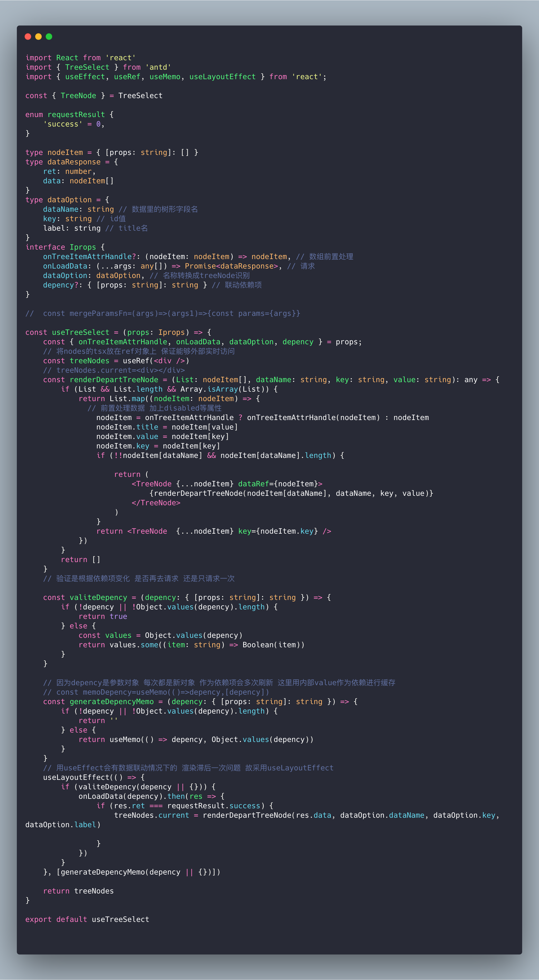
Task: Click 'useTreeSelect' in its const declaration
Action: click(80, 332)
